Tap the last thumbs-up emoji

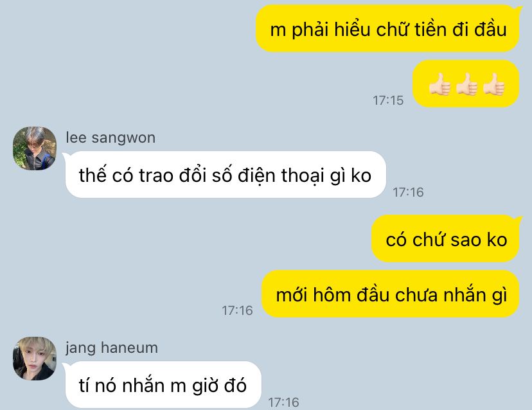click(493, 84)
